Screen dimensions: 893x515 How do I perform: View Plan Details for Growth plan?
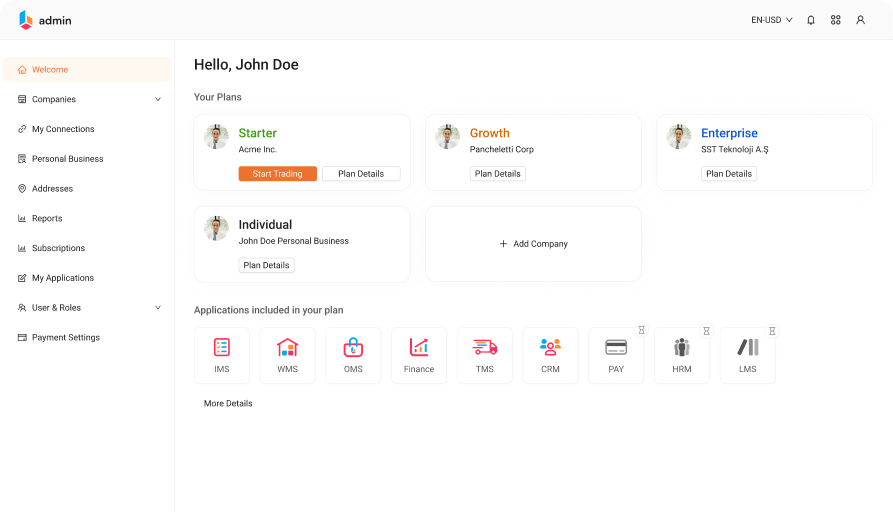click(498, 174)
